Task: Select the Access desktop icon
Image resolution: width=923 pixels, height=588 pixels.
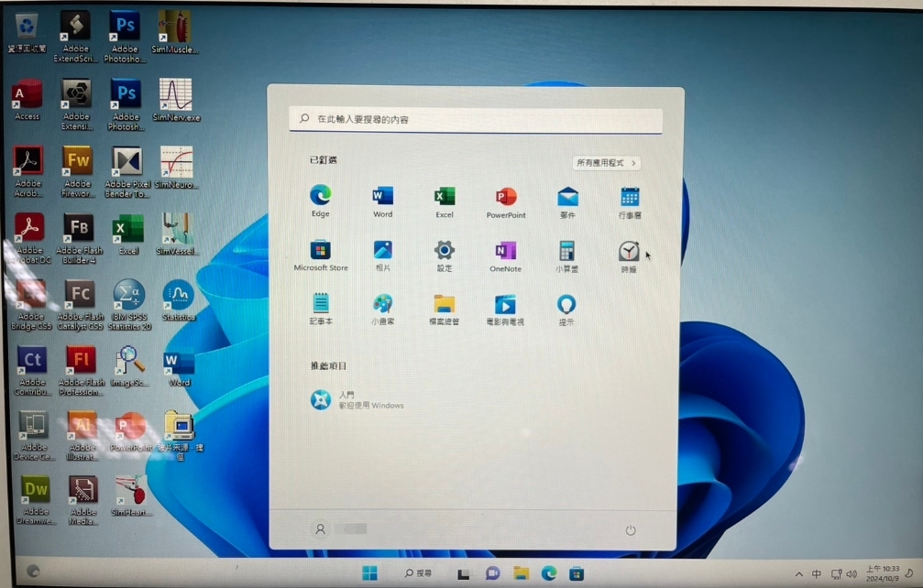Action: pyautogui.click(x=27, y=100)
